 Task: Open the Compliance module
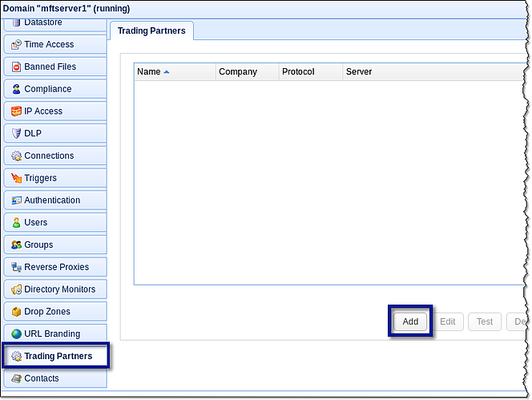55,89
